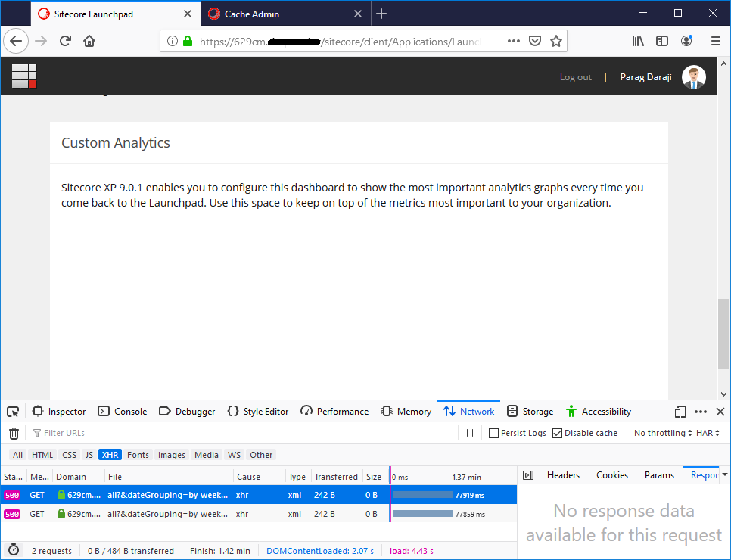Viewport: 731px width, 560px height.
Task: Enable the Persist Logs checkbox
Action: point(494,433)
